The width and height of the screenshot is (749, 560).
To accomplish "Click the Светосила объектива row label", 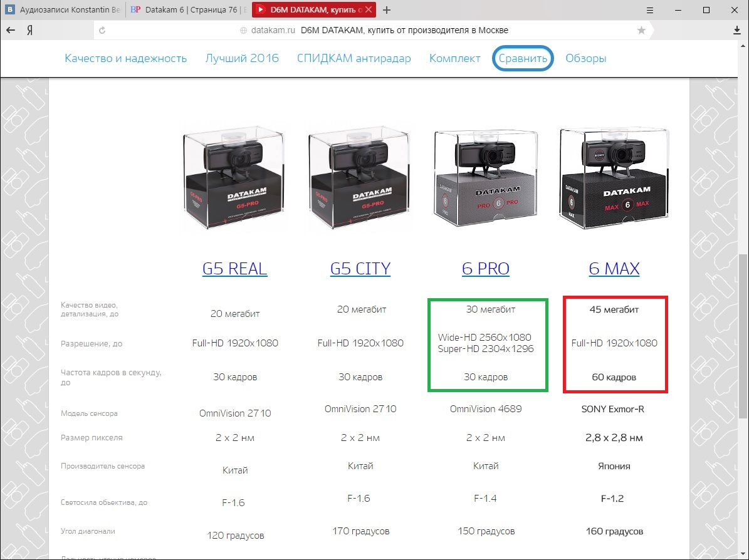I will click(x=104, y=502).
